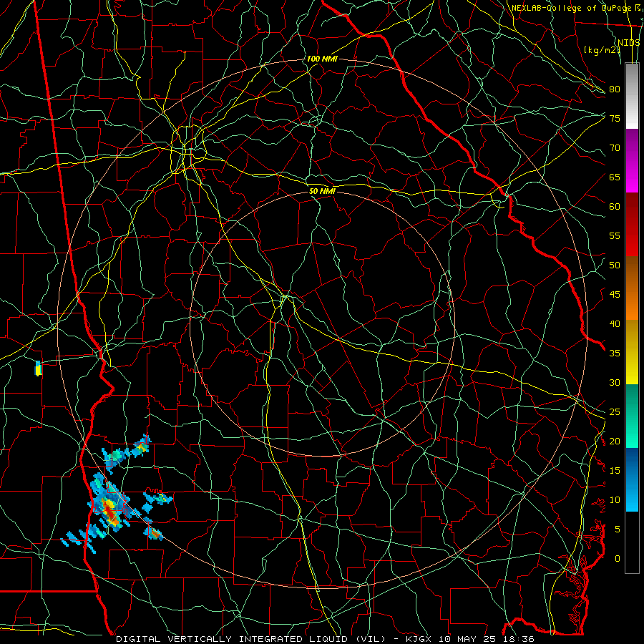
Task: Click the isolated yellow-blue echo at far left
Action: (38, 369)
